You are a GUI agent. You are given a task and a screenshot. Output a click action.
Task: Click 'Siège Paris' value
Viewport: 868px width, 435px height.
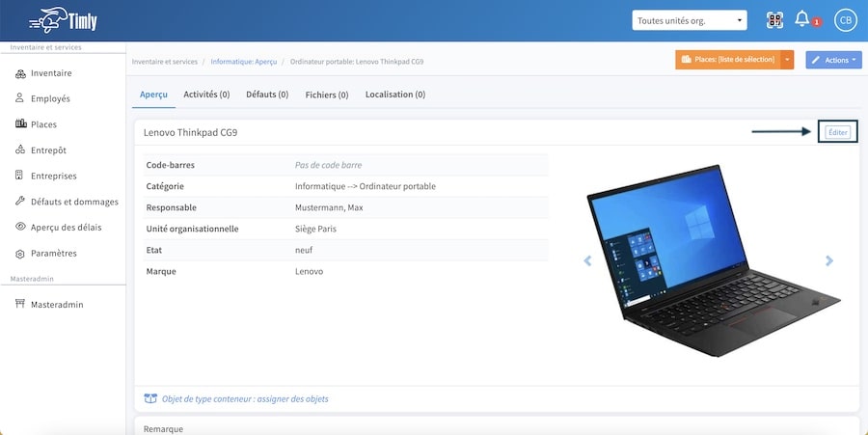coord(315,229)
